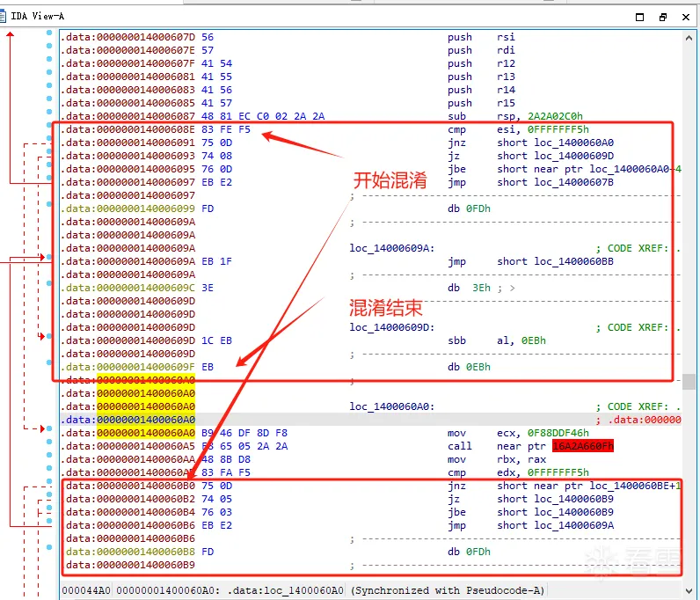Viewport: 700px width, 600px height.
Task: Click hex bytes 83 FE F5
Action: click(x=226, y=129)
